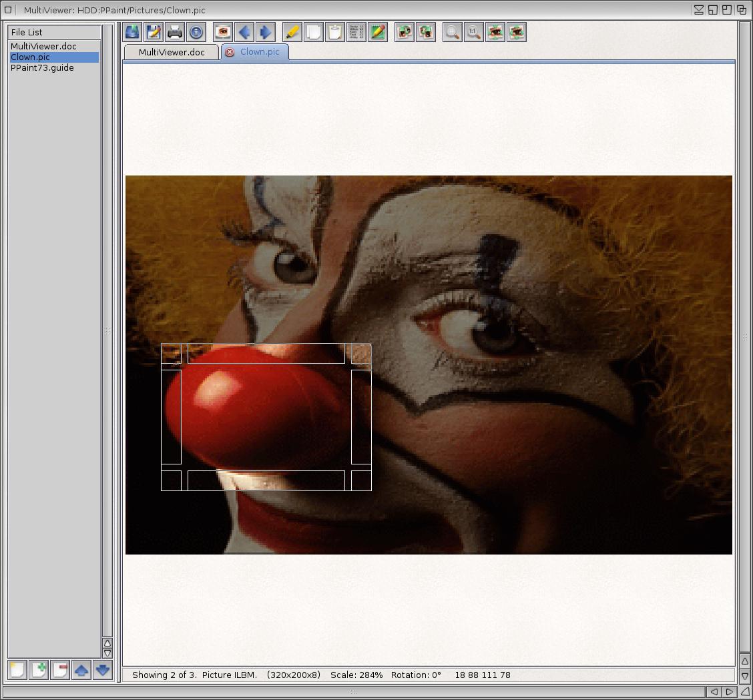Add a file using the green plus icon
Viewport: 753px width, 700px height.
(x=39, y=670)
